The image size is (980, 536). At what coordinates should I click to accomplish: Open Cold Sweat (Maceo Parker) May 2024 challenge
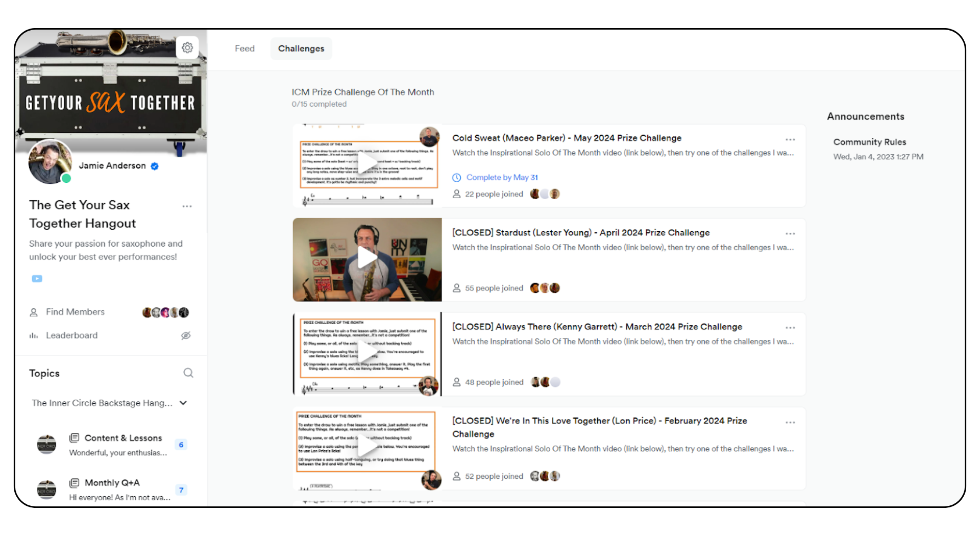pos(567,138)
